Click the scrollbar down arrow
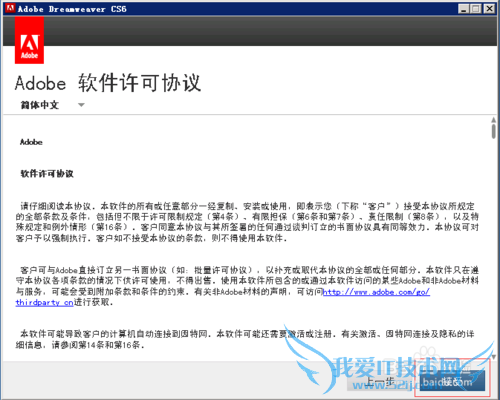The image size is (500, 400). point(493,357)
